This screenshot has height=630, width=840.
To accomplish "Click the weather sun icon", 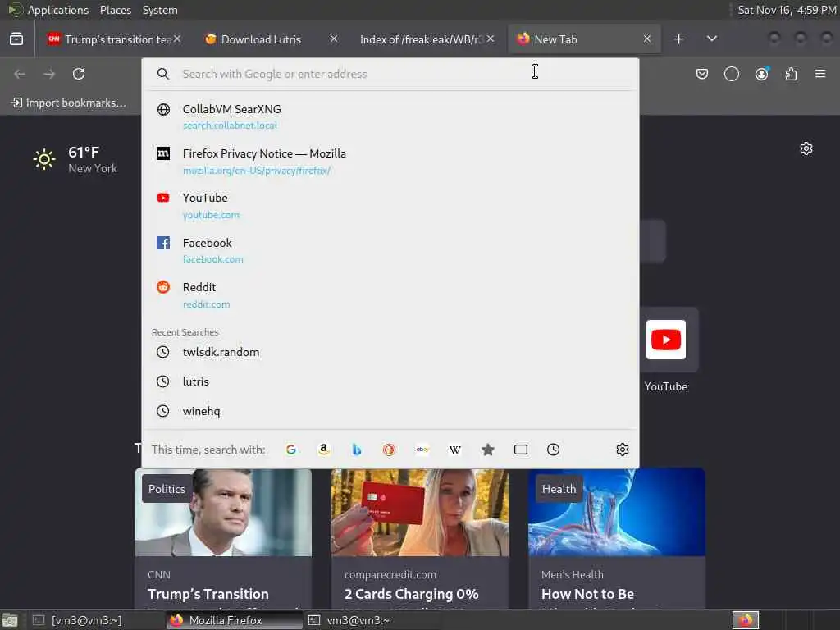I will [44, 159].
